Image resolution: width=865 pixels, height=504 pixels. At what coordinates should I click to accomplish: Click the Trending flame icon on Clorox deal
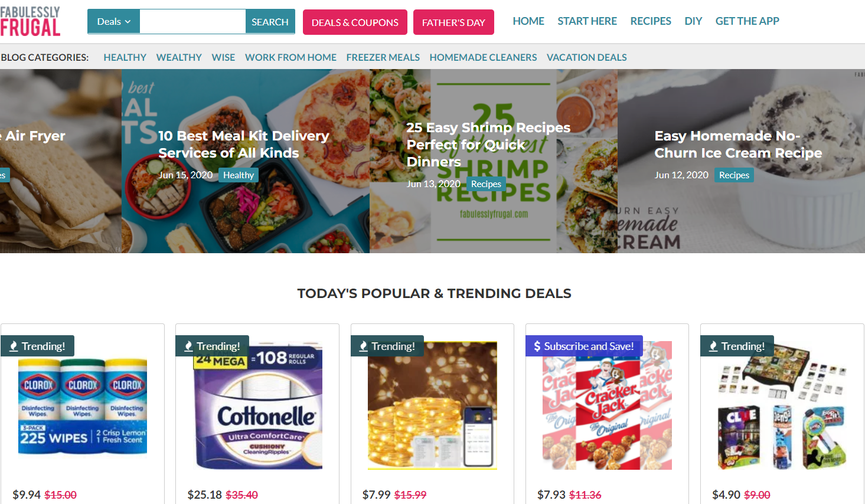point(14,346)
